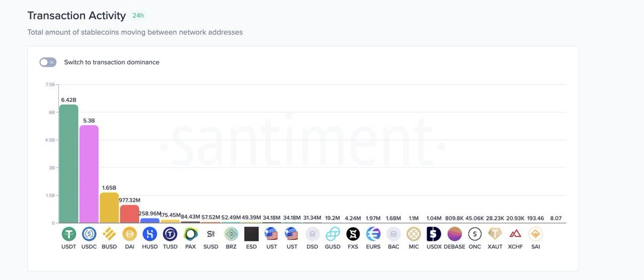
Task: Click the red DAI bar
Action: 130,213
